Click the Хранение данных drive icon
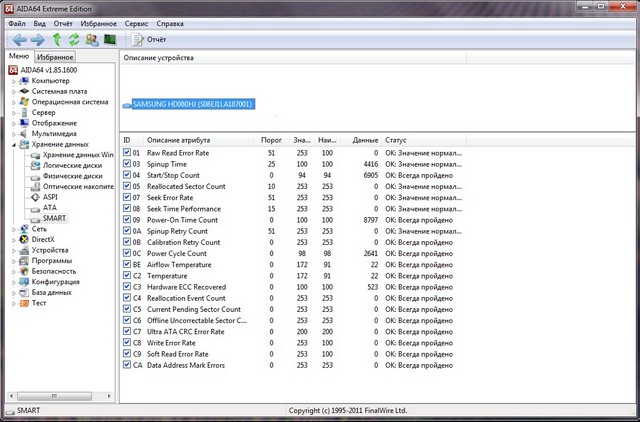640x422 pixels. 24,144
